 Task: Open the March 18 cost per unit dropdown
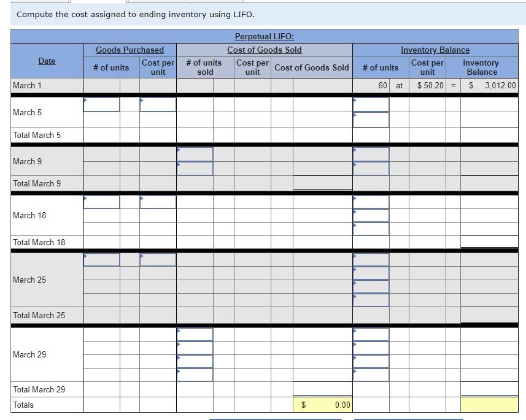(158, 202)
